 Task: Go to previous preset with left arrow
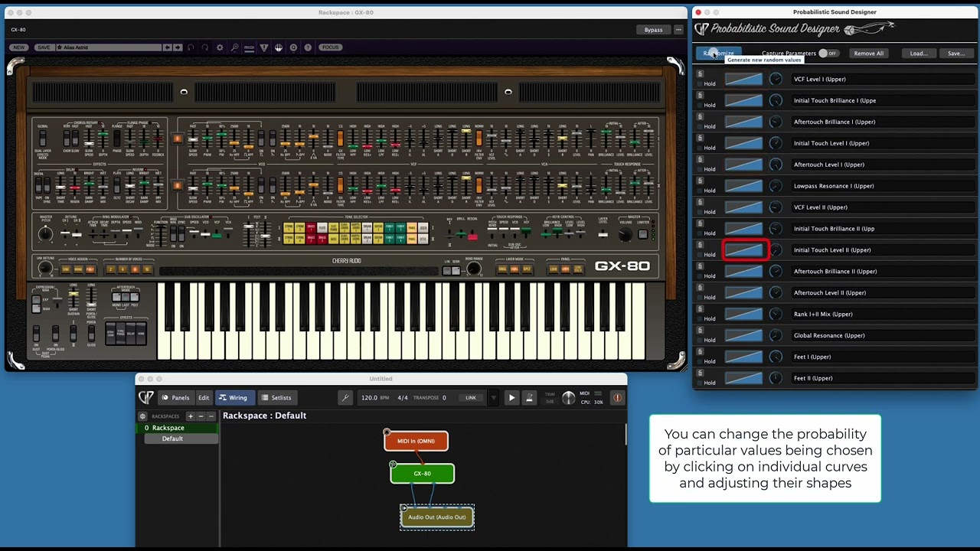[169, 47]
